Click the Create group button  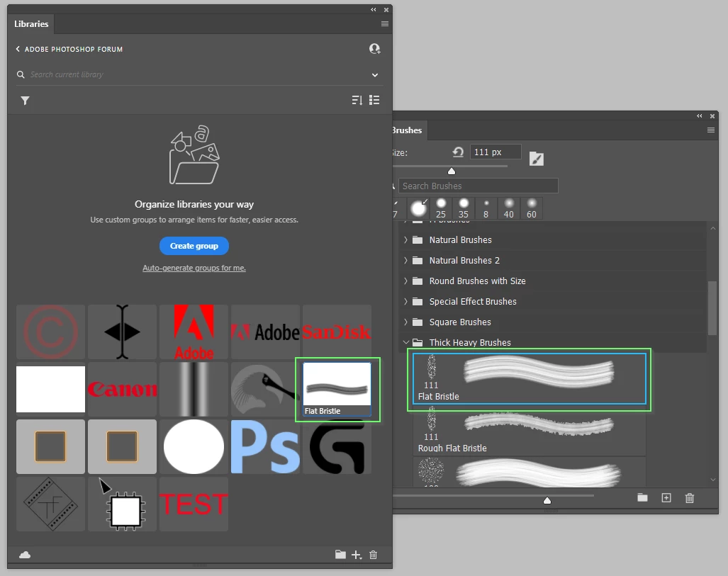tap(194, 246)
